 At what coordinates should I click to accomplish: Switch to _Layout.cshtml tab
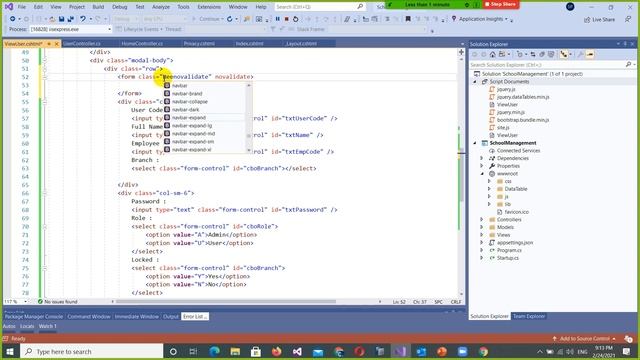point(301,43)
